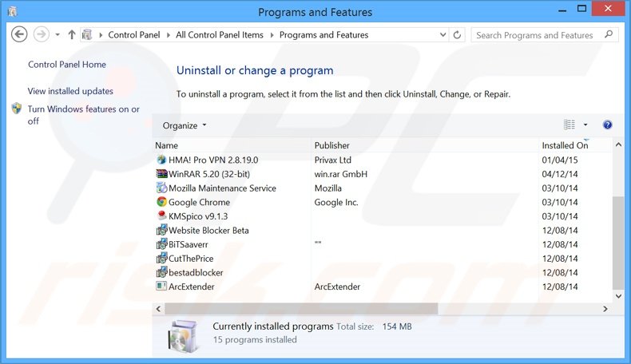This screenshot has width=631, height=364.
Task: Select the Google Chrome entry
Action: 199,202
